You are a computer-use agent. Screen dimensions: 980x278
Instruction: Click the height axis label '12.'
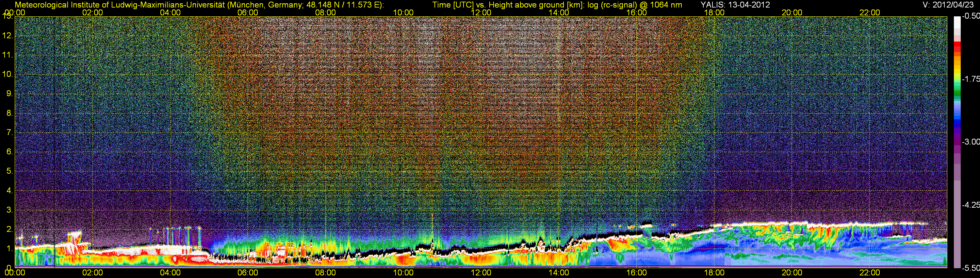click(x=8, y=36)
